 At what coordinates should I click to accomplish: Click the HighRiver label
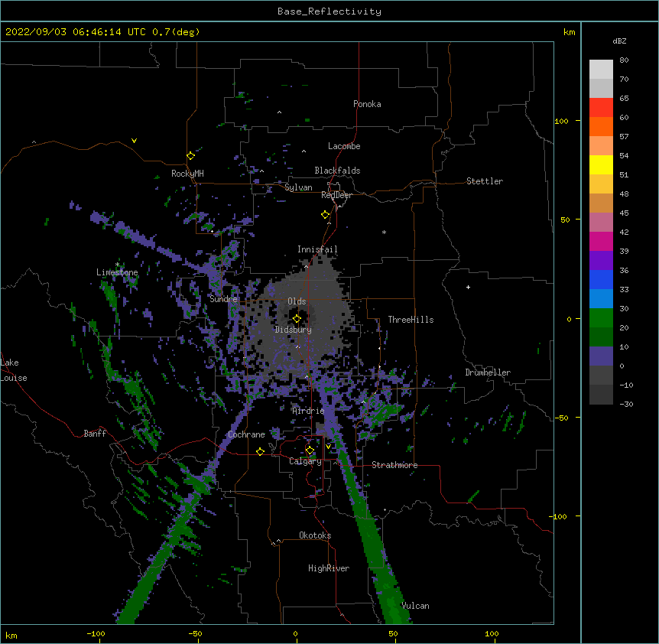(329, 568)
